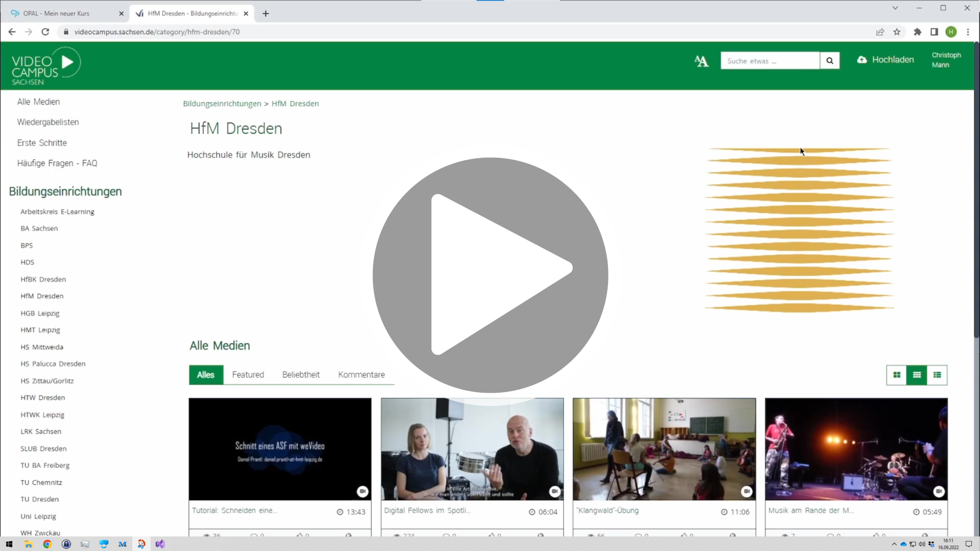Open HfM Dresden sidebar category
The height and width of the screenshot is (551, 980).
42,296
